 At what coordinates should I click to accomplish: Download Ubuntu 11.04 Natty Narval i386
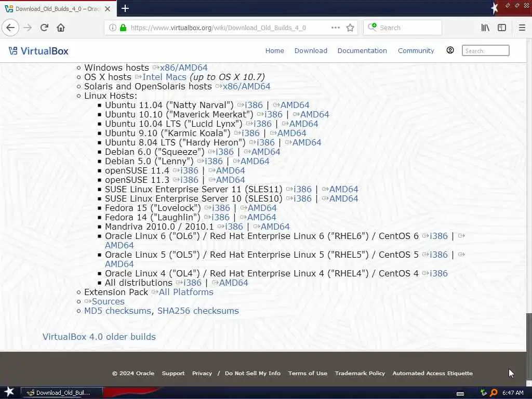254,105
